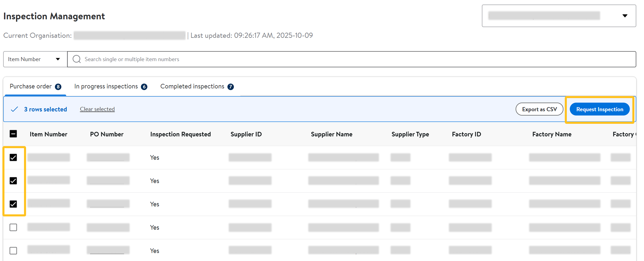Check the fourth row checkbox

tap(13, 227)
